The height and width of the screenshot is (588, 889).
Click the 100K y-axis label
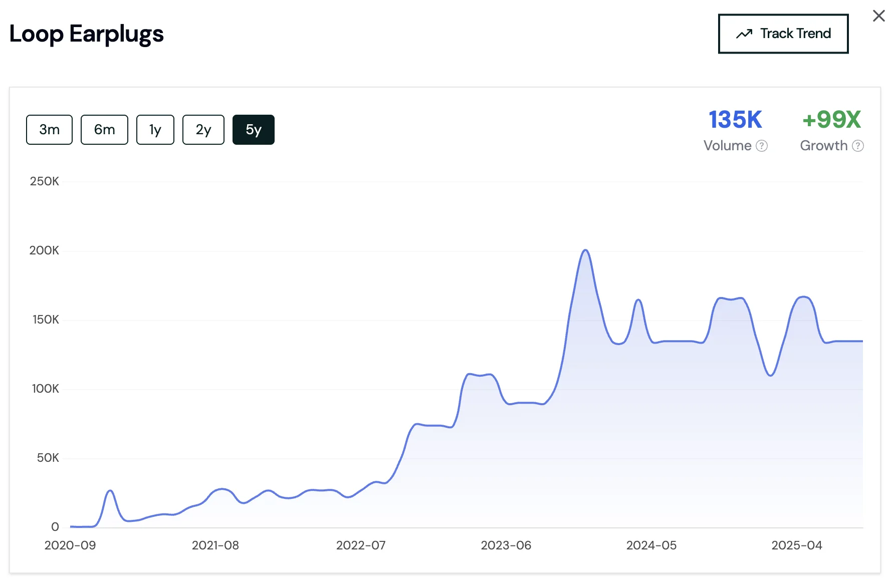pyautogui.click(x=46, y=389)
